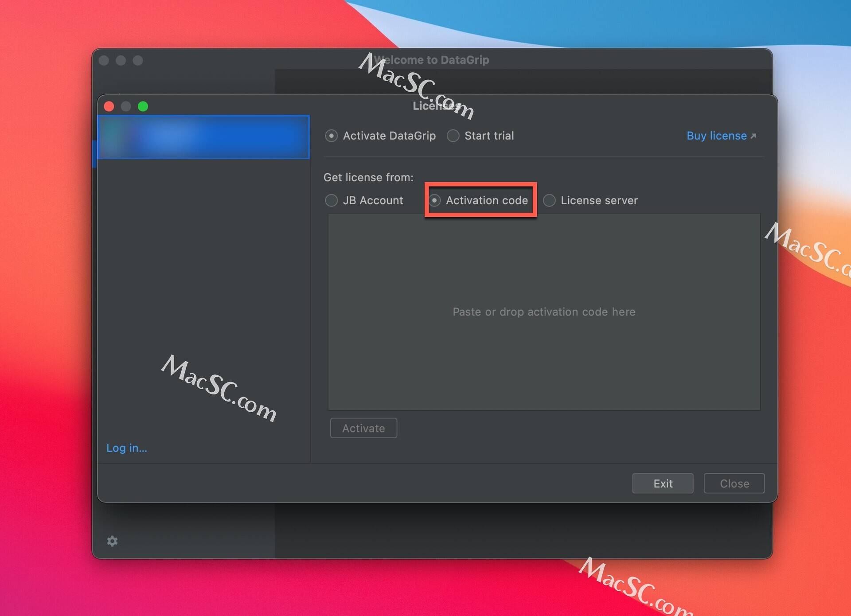Click the activation code input field
Image resolution: width=851 pixels, height=616 pixels.
(543, 312)
